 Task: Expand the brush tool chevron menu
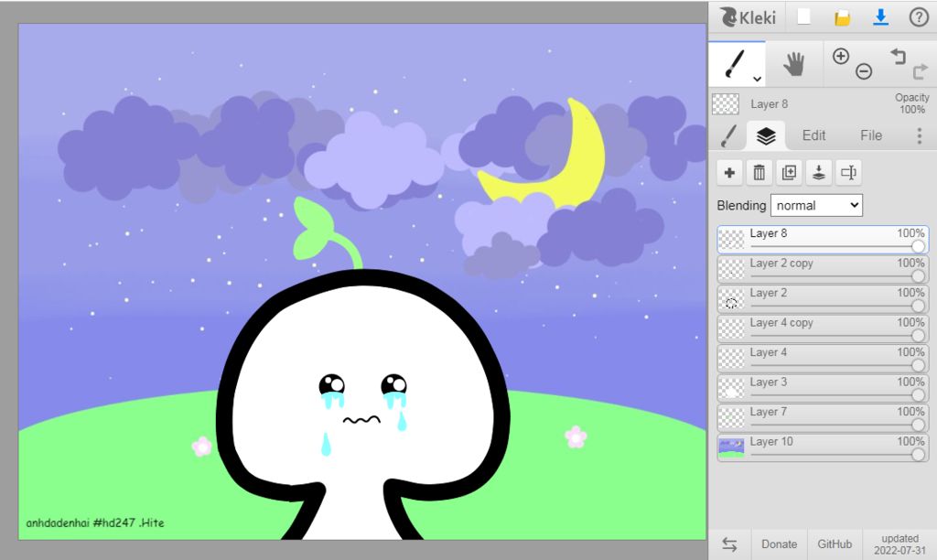click(757, 79)
